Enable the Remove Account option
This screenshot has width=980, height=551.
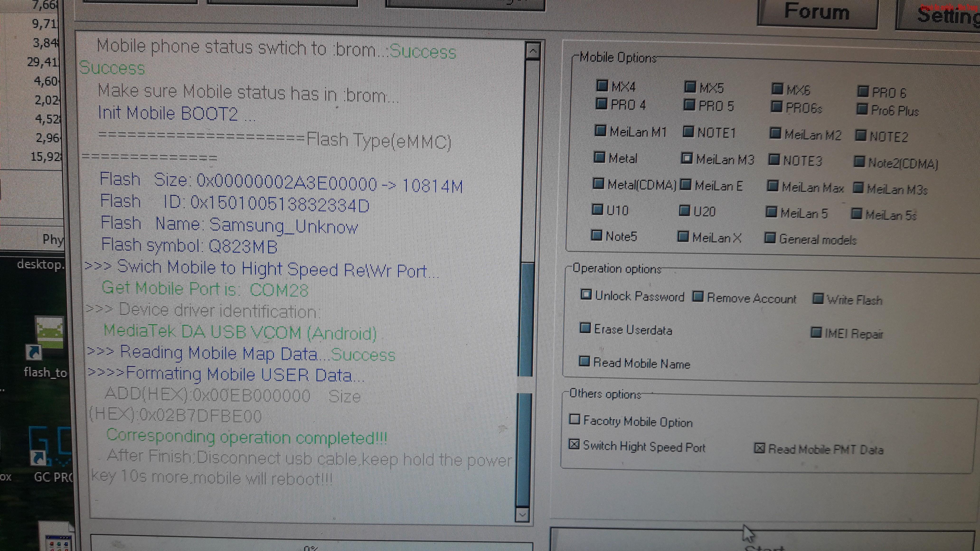(698, 297)
